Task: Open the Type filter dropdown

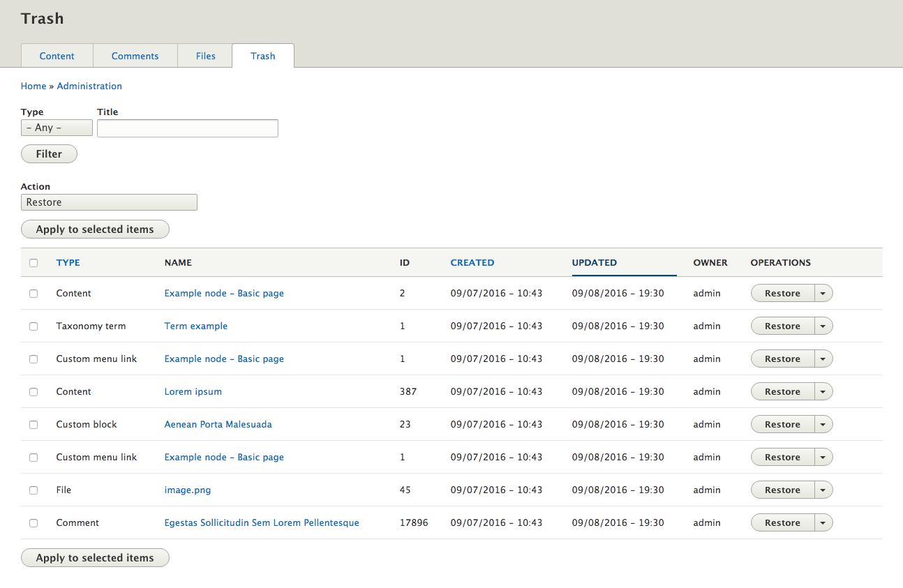Action: point(57,128)
